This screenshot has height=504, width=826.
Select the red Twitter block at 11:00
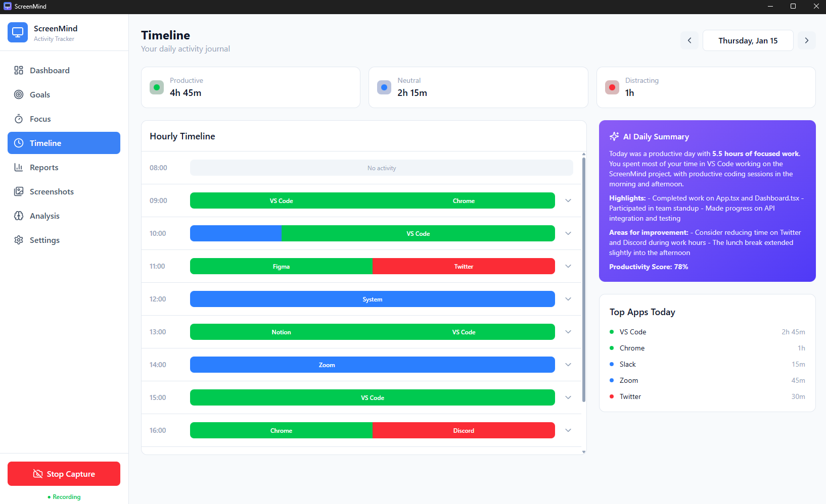(x=464, y=266)
